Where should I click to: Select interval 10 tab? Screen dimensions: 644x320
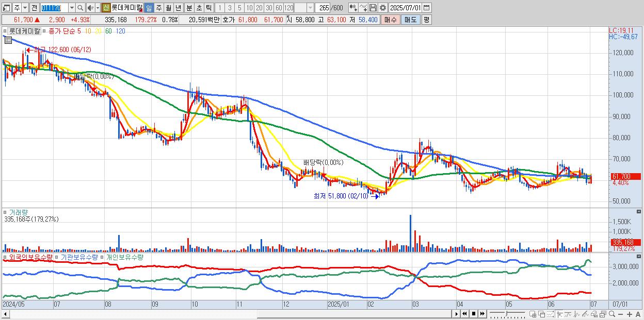[249, 8]
